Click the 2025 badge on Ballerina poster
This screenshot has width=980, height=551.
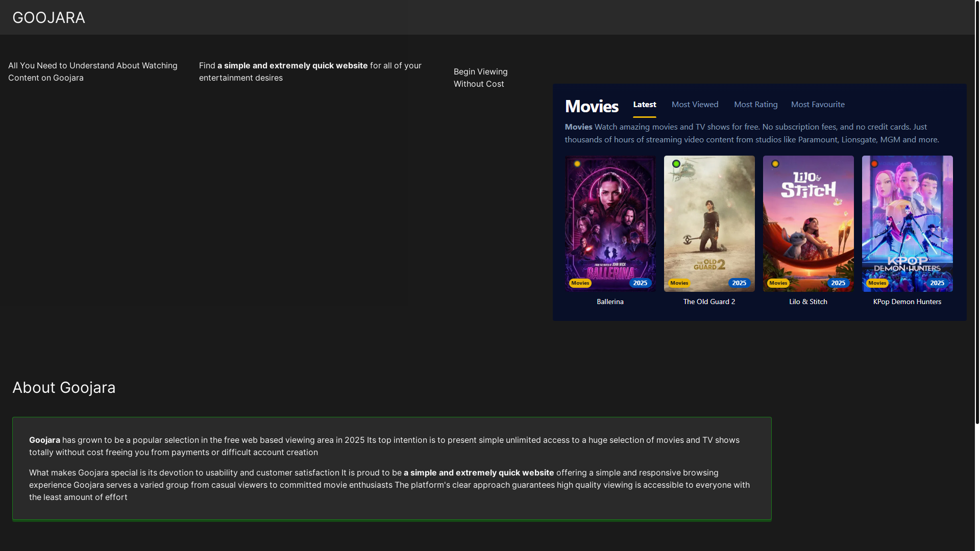[640, 283]
